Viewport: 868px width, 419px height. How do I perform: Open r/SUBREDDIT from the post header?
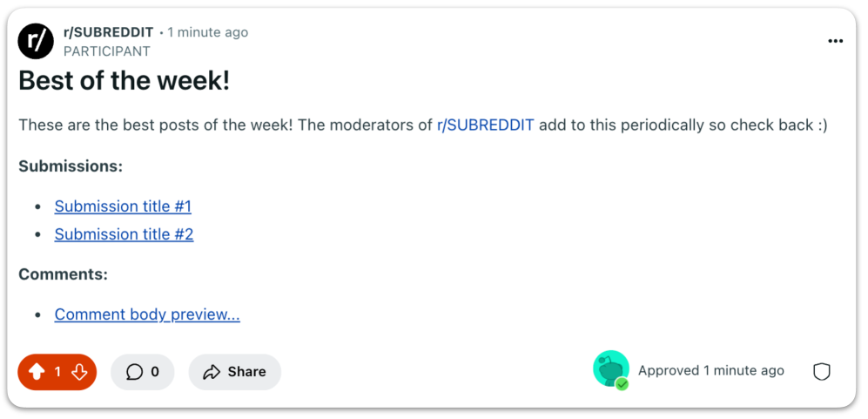(109, 32)
